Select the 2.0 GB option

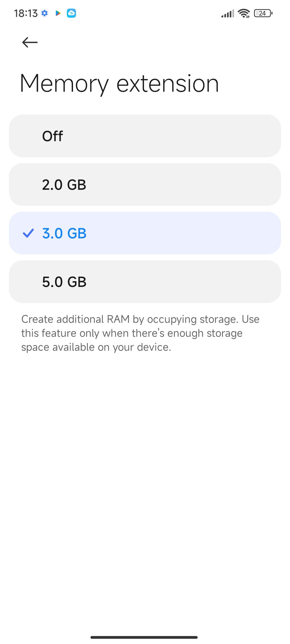145,185
